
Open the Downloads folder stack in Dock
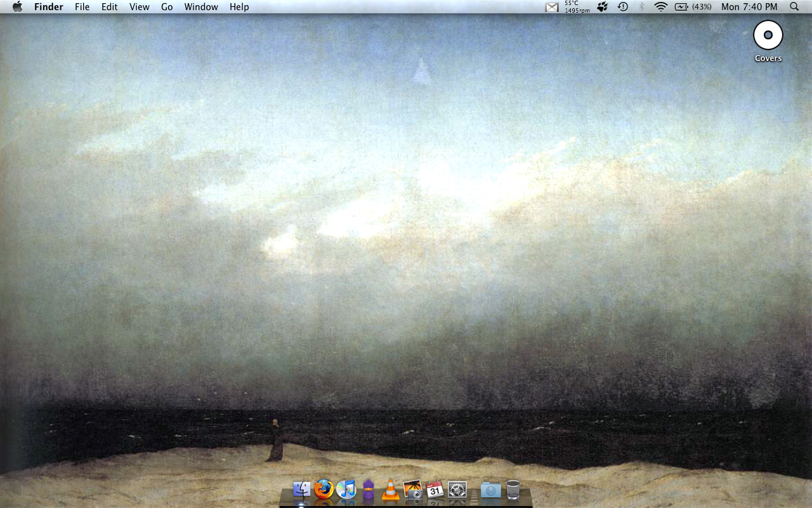(x=491, y=490)
